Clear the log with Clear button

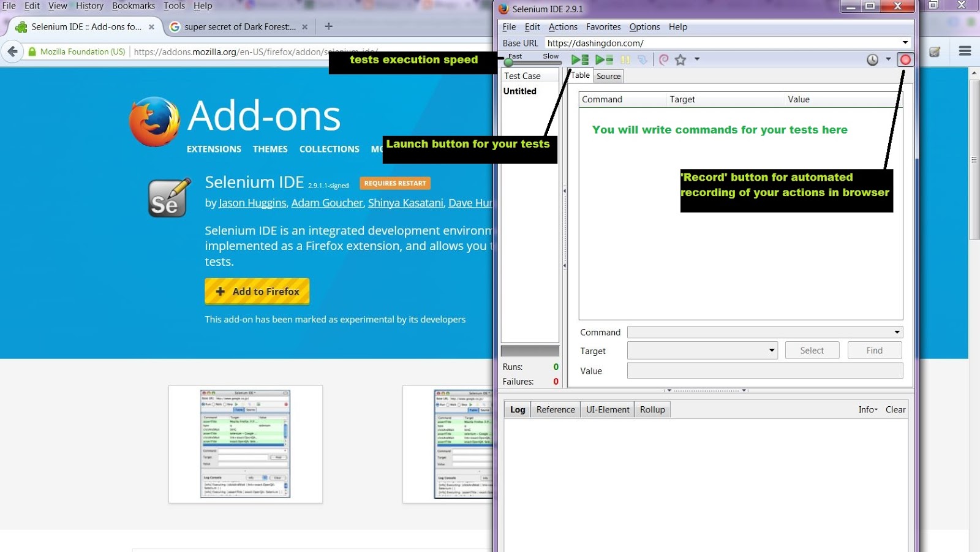(895, 410)
